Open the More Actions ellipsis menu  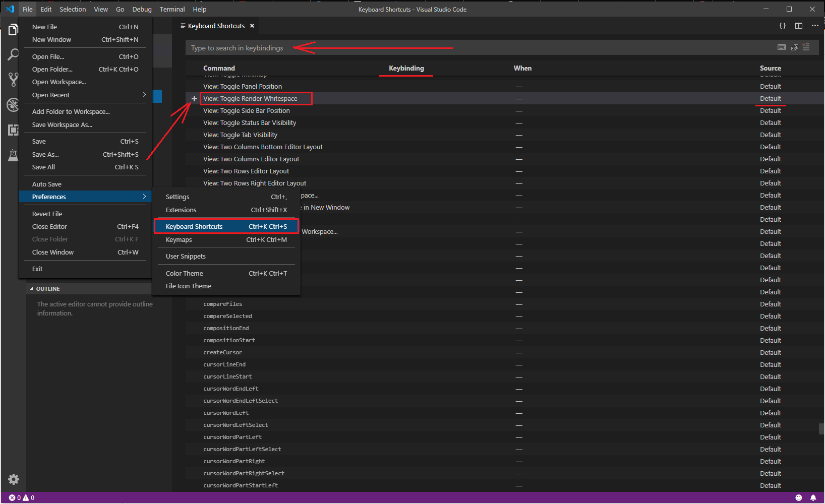coord(815,26)
